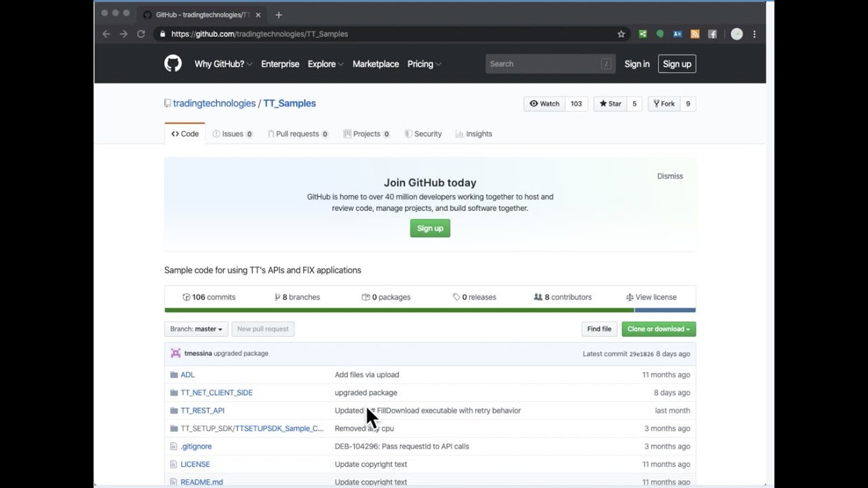Click the site lock icon in address bar

[x=162, y=34]
